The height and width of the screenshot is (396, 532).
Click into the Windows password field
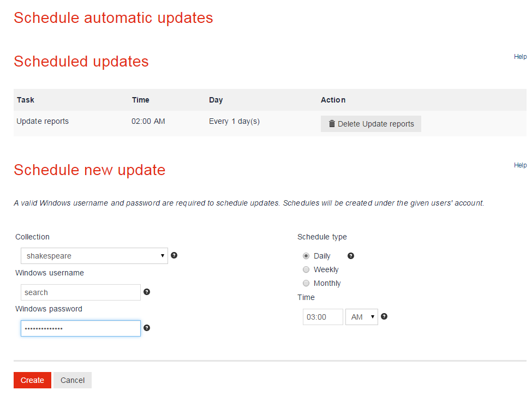(80, 328)
